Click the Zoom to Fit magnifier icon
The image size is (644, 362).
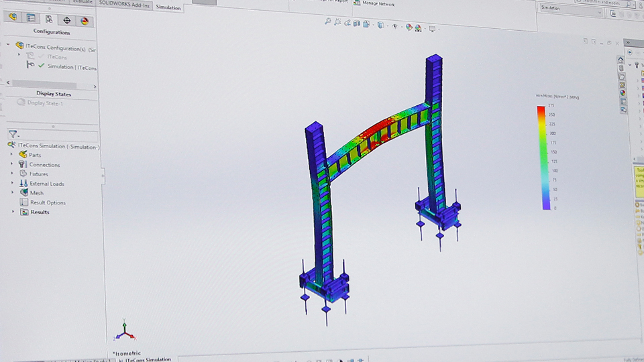coord(328,22)
